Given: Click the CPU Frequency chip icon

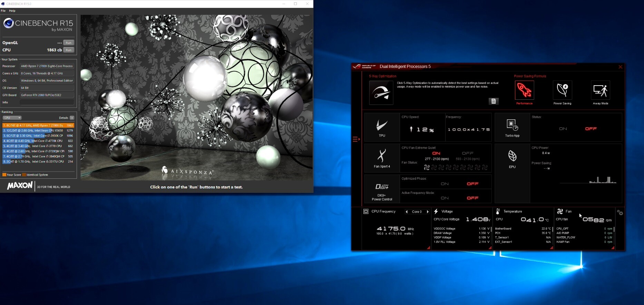Looking at the screenshot, I should pyautogui.click(x=366, y=211).
